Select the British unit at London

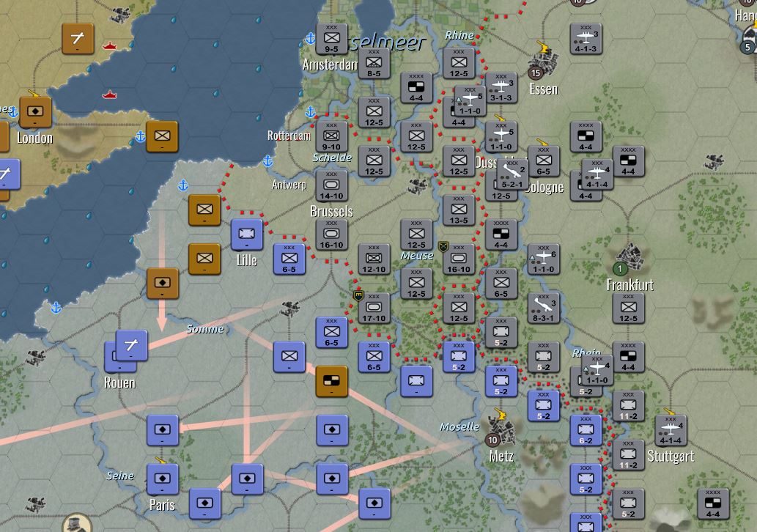35,112
